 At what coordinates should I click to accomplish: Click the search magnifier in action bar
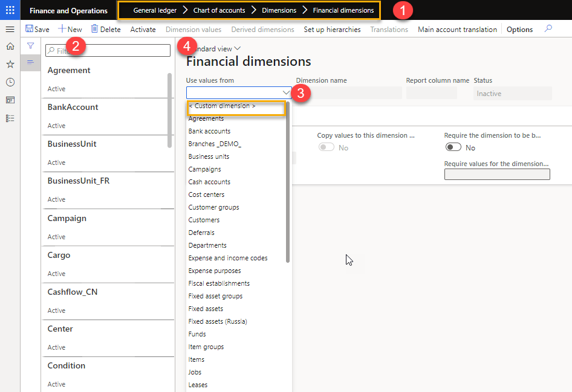548,29
